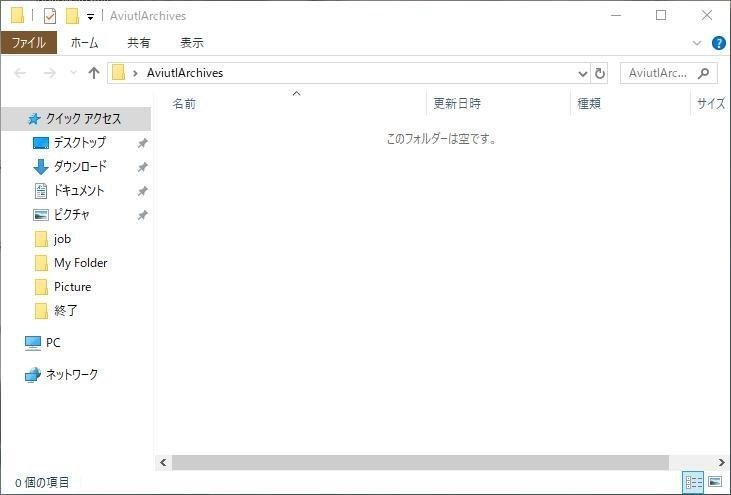
Task: Open the 終了 folder in sidebar
Action: tap(66, 311)
